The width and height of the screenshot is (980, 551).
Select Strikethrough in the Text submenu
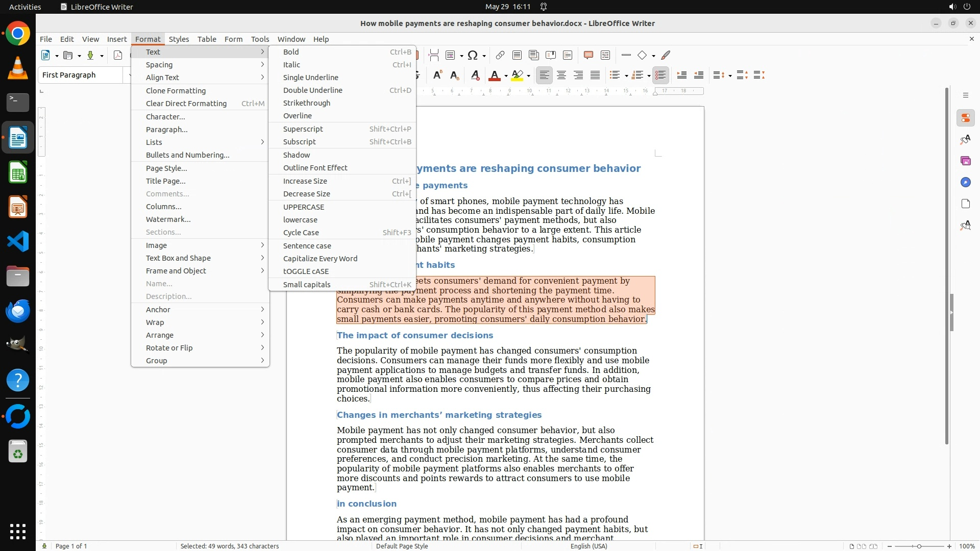(306, 103)
